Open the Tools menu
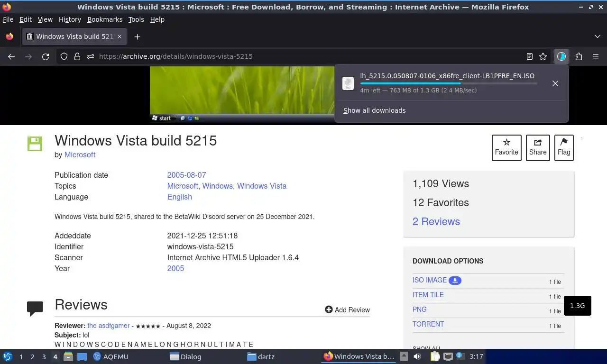Viewport: 607px width, 364px height. point(136,19)
